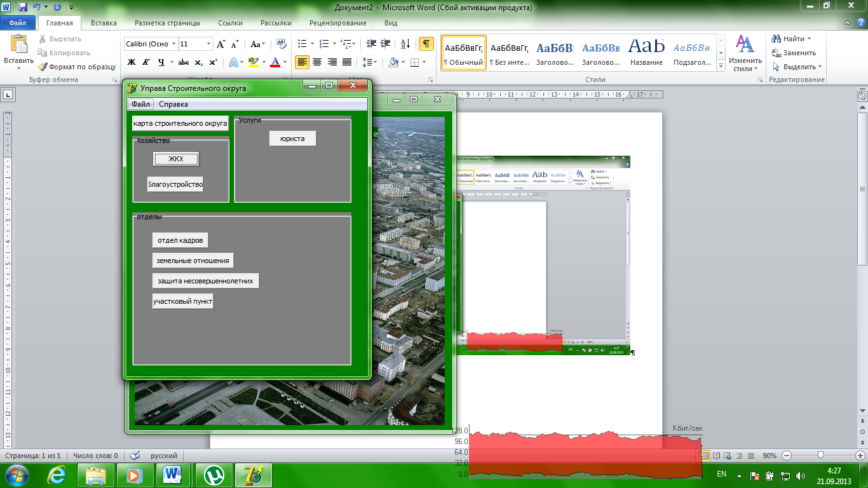
Task: Click the increase indent icon
Action: [386, 44]
